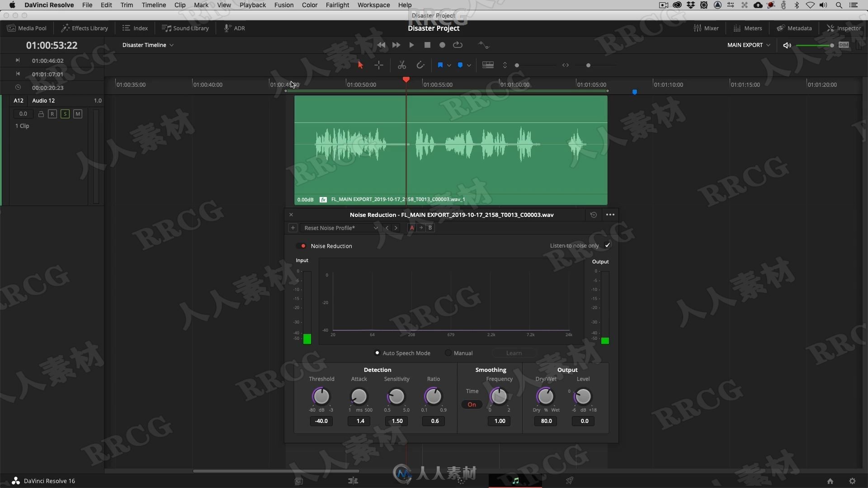Lock track Audio 12 with the lock icon
The width and height of the screenshot is (868, 488).
tap(41, 114)
